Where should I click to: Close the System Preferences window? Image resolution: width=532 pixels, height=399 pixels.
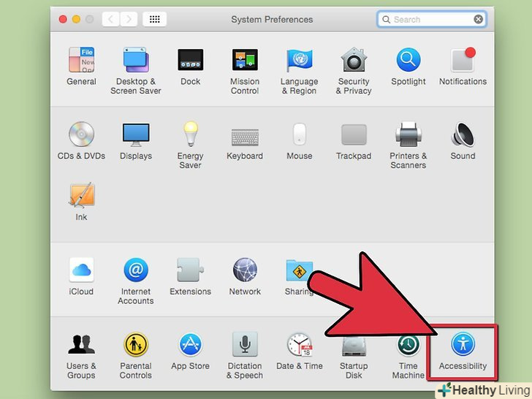point(63,19)
